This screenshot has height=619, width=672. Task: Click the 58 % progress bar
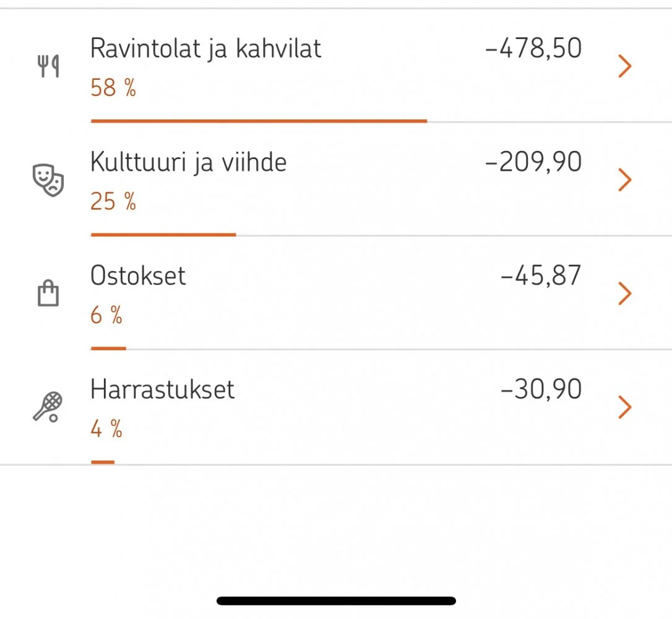(x=259, y=121)
